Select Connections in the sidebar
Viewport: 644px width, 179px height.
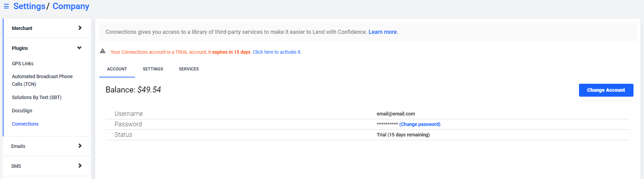tap(25, 124)
